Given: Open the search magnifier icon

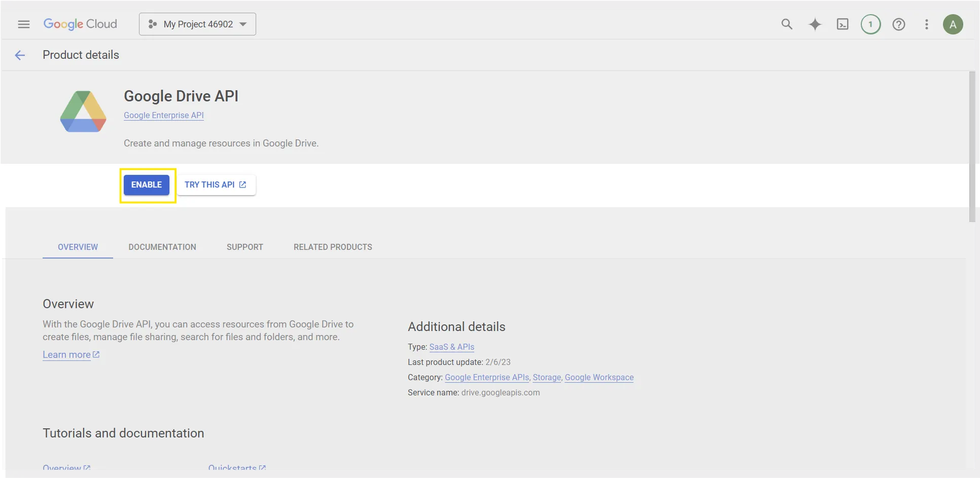Looking at the screenshot, I should (x=787, y=24).
